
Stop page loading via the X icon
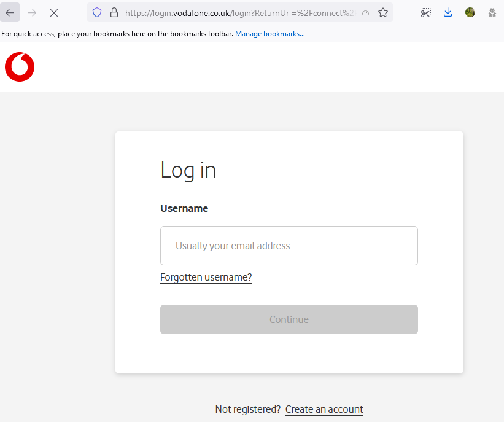tap(53, 12)
